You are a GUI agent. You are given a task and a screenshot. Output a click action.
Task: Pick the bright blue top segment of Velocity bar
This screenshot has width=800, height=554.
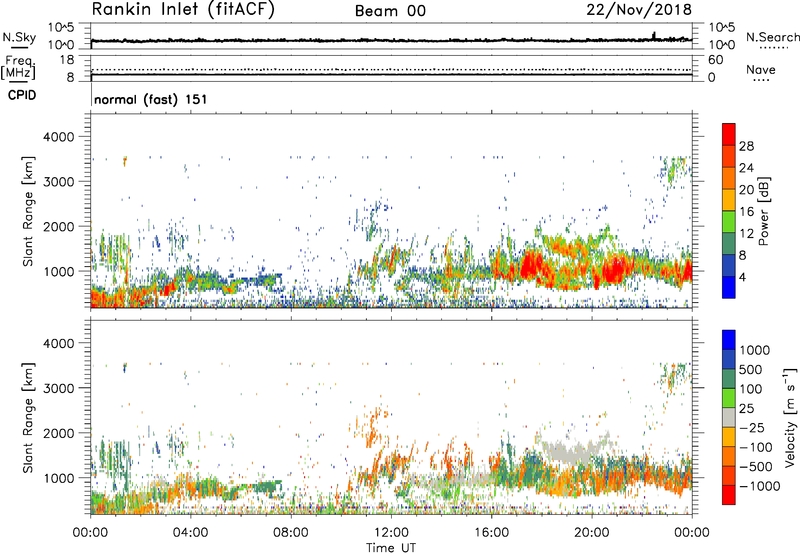(729, 340)
